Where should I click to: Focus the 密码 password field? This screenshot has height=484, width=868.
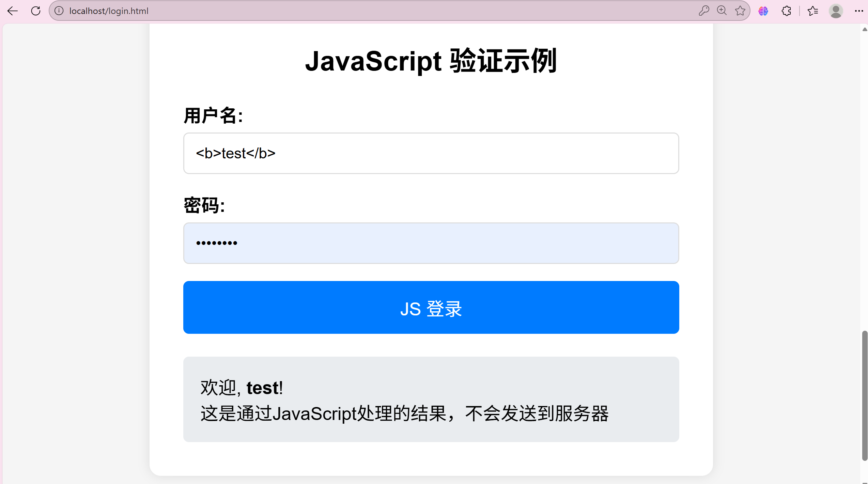[x=431, y=243]
